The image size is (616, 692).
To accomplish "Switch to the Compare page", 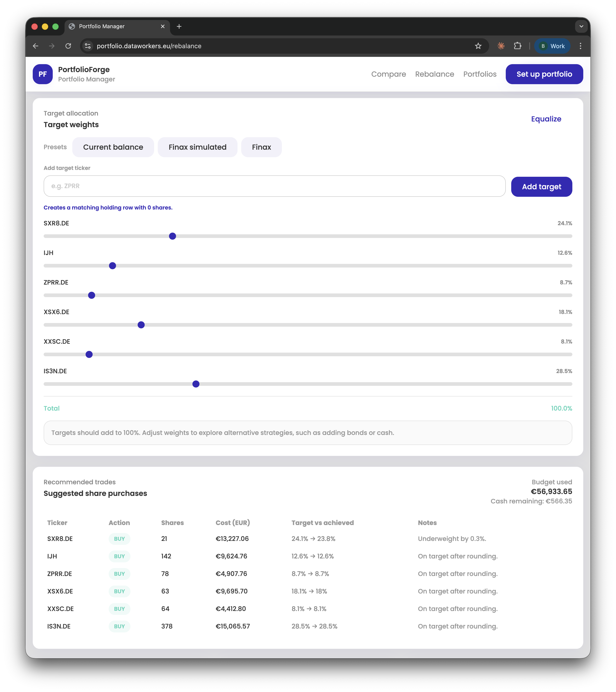I will [388, 74].
